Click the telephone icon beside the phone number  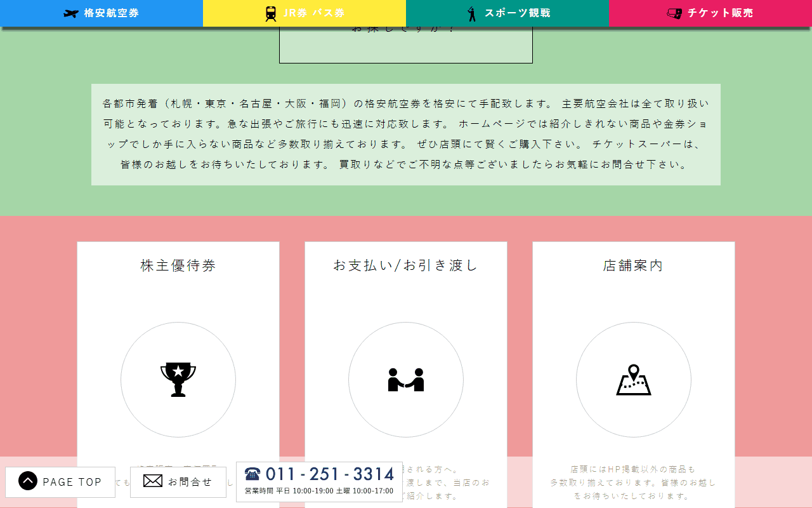point(252,474)
